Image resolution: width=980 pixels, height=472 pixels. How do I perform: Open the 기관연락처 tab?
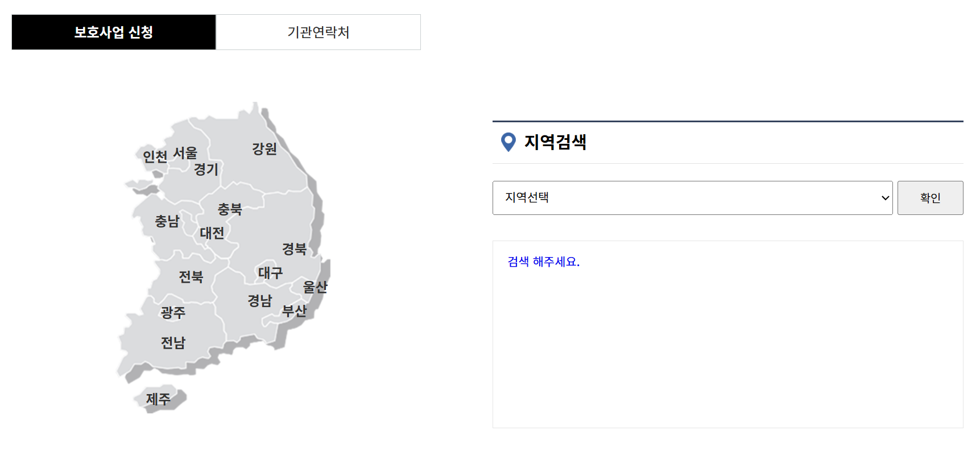[319, 32]
